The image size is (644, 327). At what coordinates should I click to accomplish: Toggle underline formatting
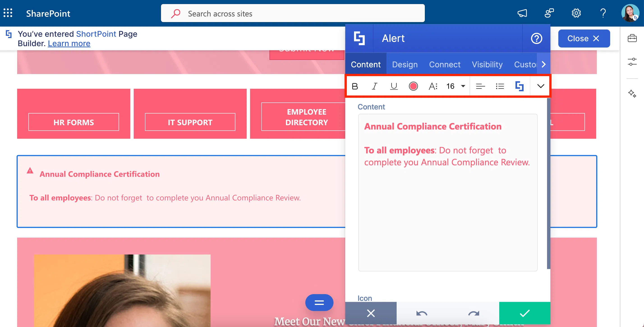coord(394,86)
